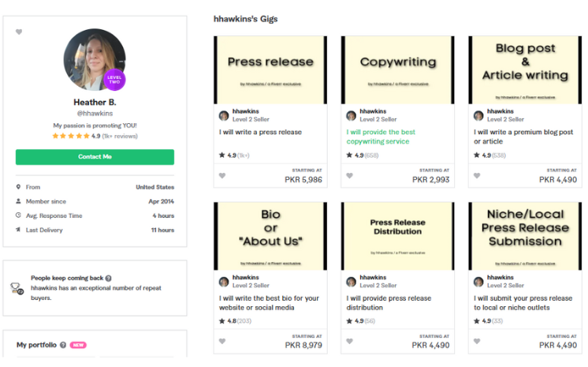The height and width of the screenshot is (367, 588).
Task: Save the Copywriting gig with heart icon
Action: point(349,175)
